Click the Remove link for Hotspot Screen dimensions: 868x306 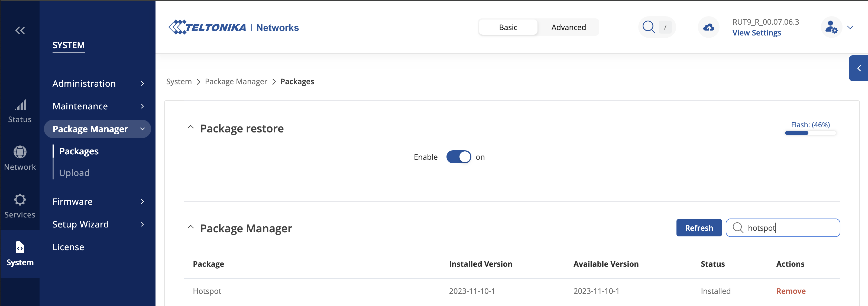pyautogui.click(x=791, y=291)
